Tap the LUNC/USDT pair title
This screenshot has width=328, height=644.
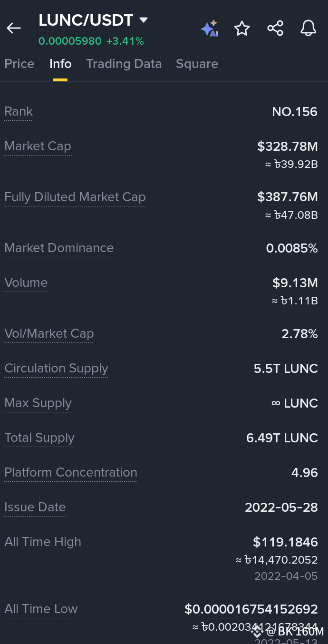(86, 20)
